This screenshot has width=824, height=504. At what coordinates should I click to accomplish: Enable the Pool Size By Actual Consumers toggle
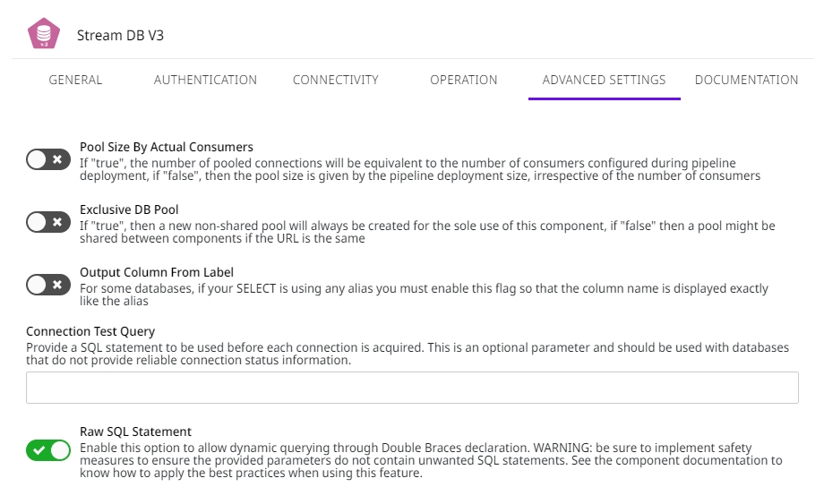tap(48, 160)
